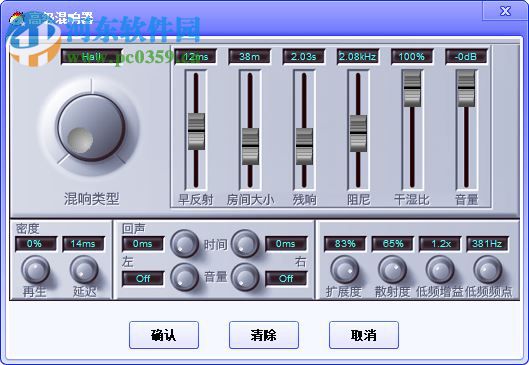Click the left echo Off volume display

pyautogui.click(x=143, y=279)
